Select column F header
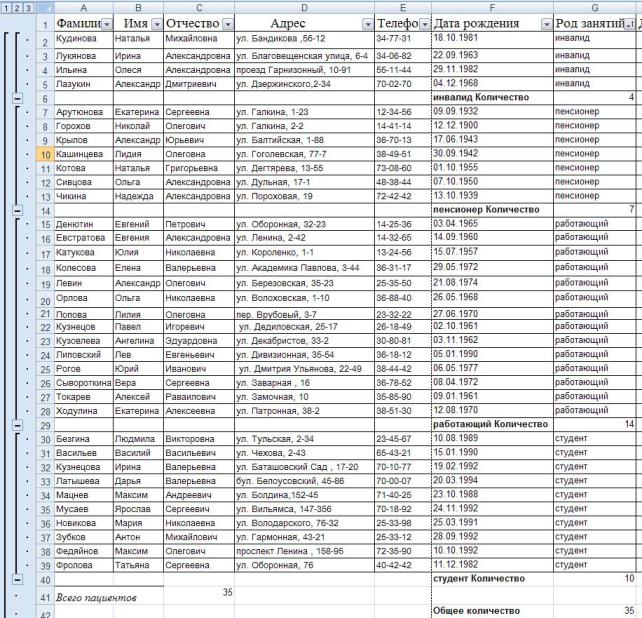Viewport: 642px width, 618px height. 492,8
